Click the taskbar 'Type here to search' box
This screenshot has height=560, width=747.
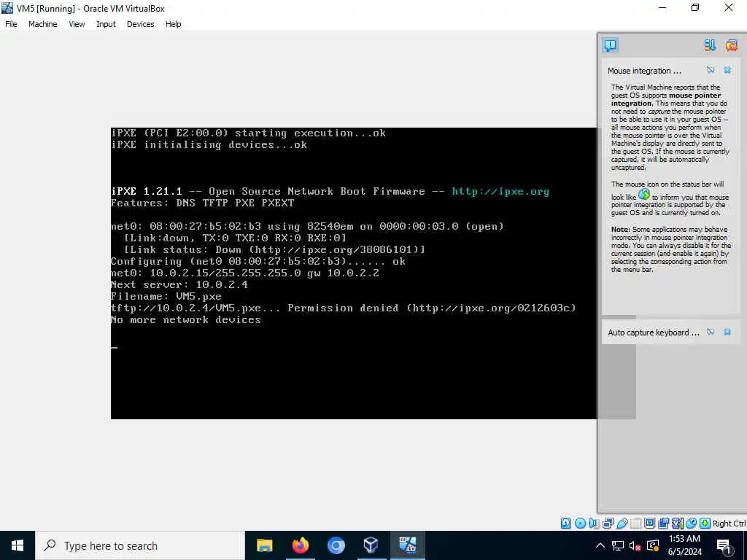coord(140,545)
